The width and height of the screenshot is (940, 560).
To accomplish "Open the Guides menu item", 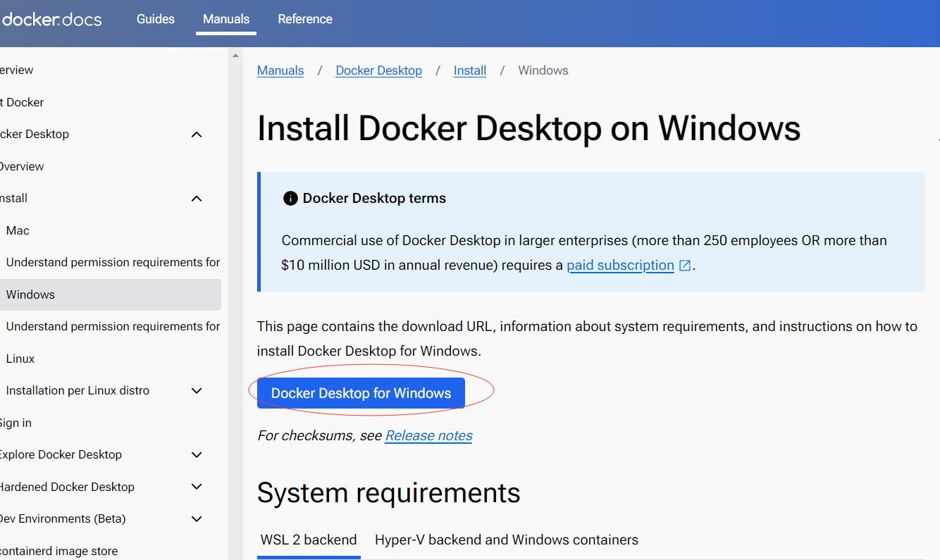I will point(156,19).
